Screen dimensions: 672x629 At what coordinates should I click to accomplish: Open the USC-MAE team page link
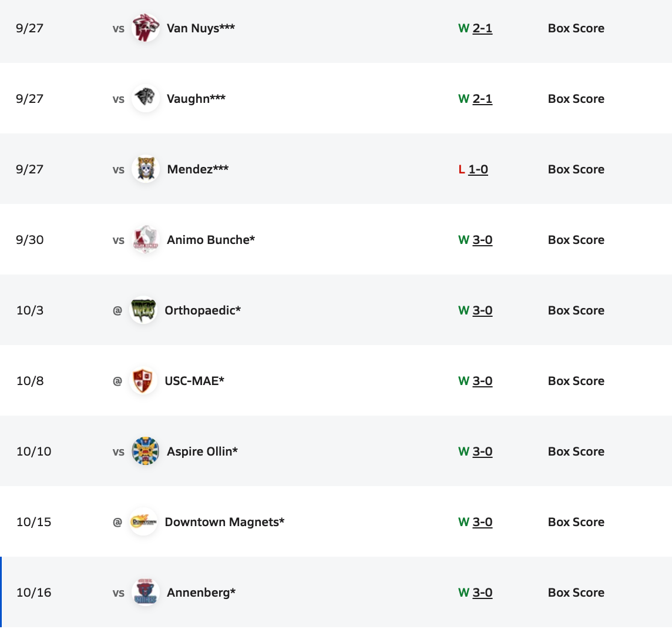194,381
